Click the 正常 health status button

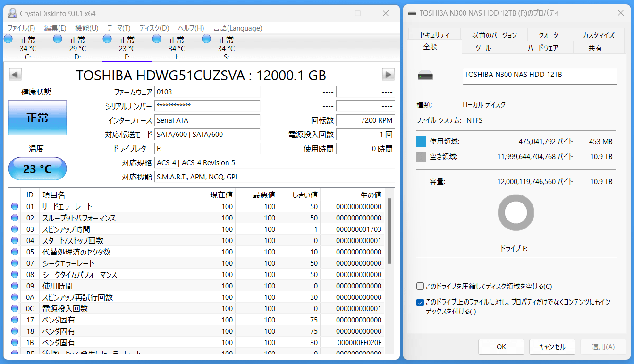[38, 118]
